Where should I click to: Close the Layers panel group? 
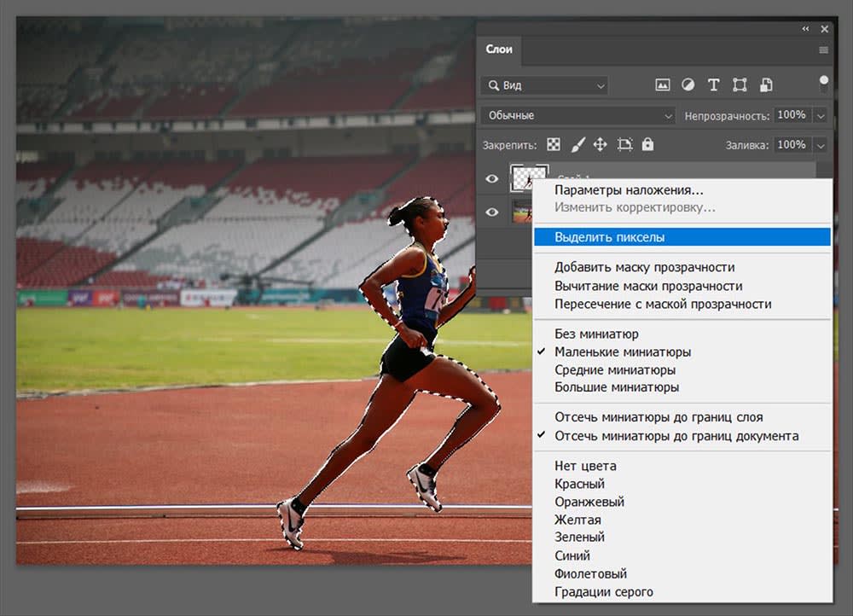(825, 29)
